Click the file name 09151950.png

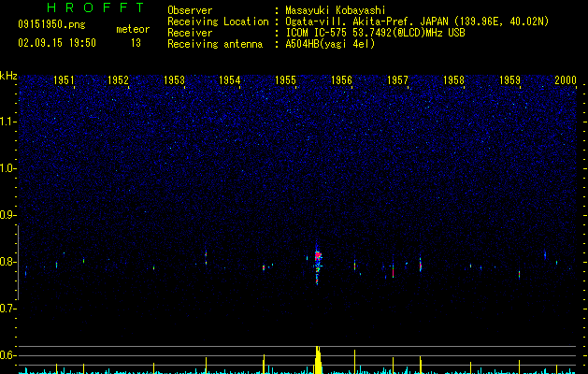[x=51, y=25]
